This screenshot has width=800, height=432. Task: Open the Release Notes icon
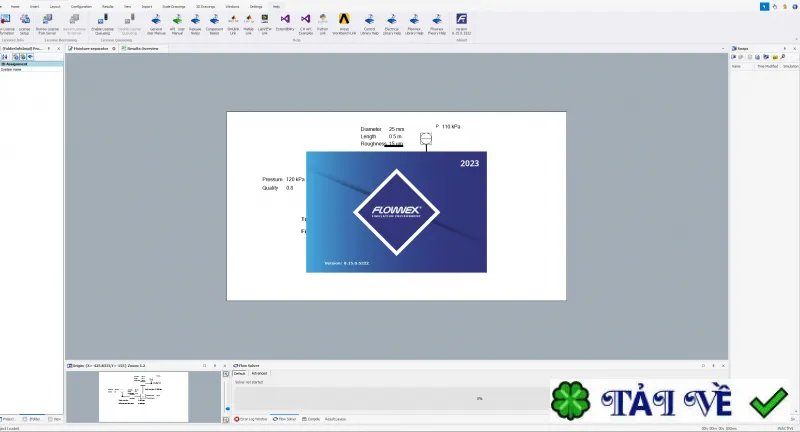coord(195,24)
